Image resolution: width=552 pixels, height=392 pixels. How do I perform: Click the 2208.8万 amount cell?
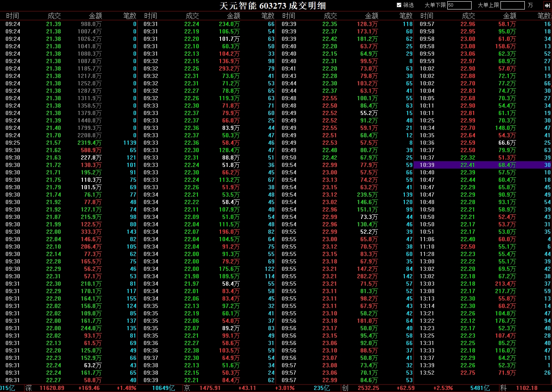click(x=89, y=135)
